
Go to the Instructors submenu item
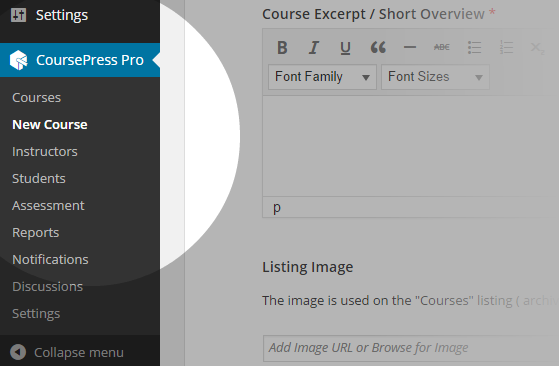coord(45,151)
